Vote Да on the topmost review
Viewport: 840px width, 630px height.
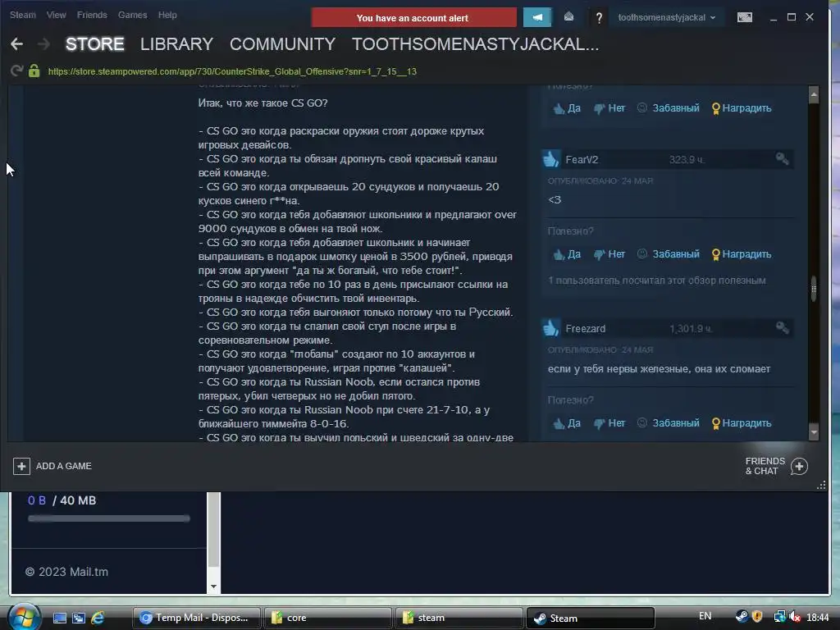click(567, 108)
